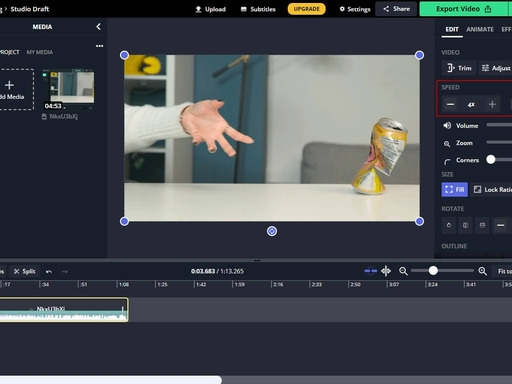Redo the last action
This screenshot has height=384, width=512.
(64, 272)
